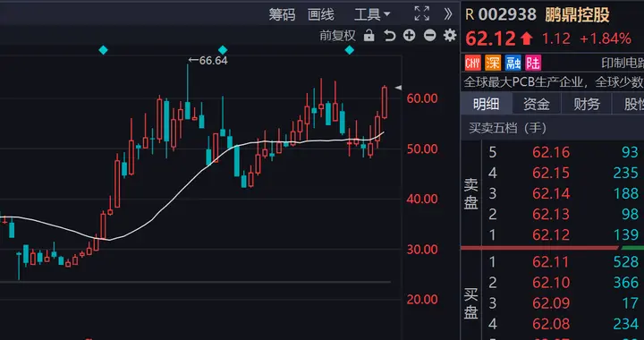Click sell level 4 volume 235

coord(626,173)
